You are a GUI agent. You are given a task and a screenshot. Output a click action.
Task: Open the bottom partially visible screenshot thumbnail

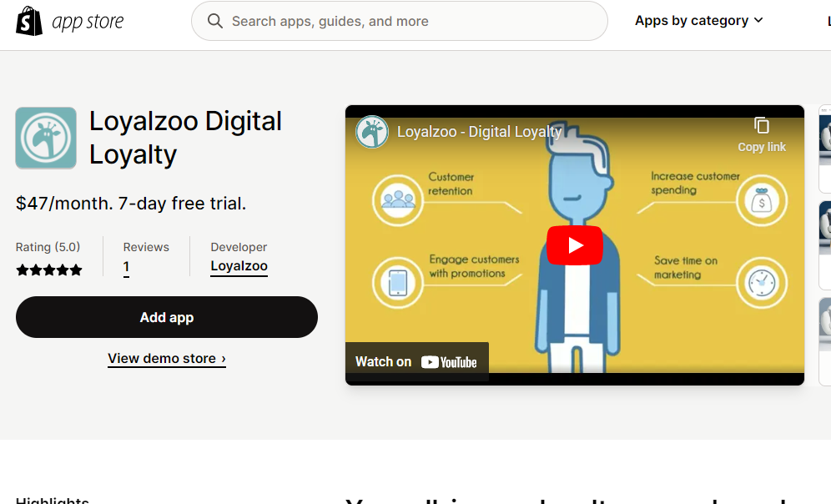pos(824,342)
